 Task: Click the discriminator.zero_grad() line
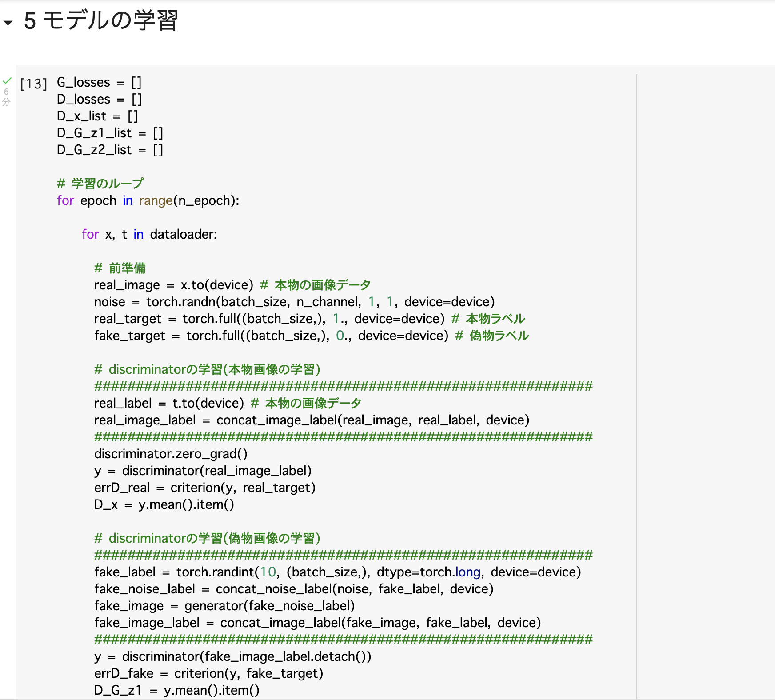tap(170, 454)
